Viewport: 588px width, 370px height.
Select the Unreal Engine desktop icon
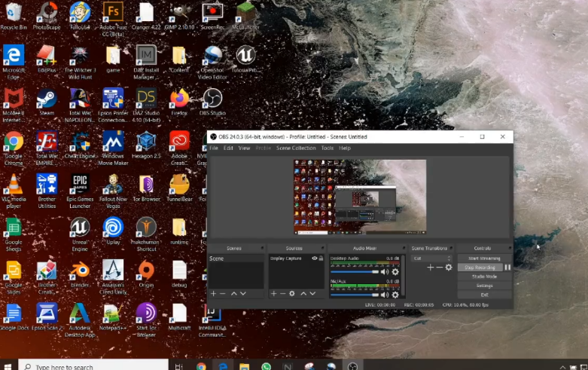[80, 234]
